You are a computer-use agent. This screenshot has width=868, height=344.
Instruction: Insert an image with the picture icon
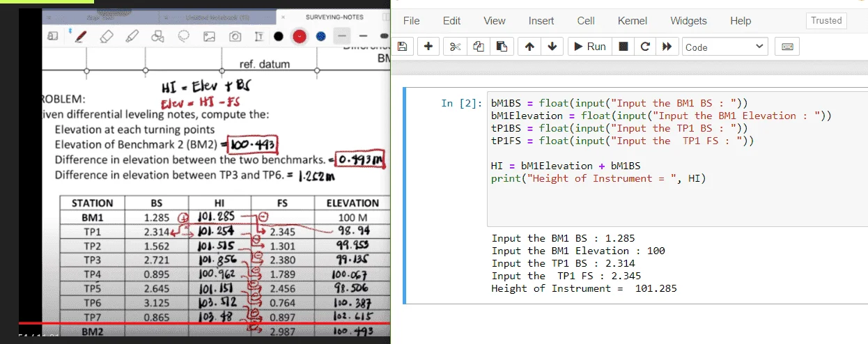pyautogui.click(x=209, y=36)
